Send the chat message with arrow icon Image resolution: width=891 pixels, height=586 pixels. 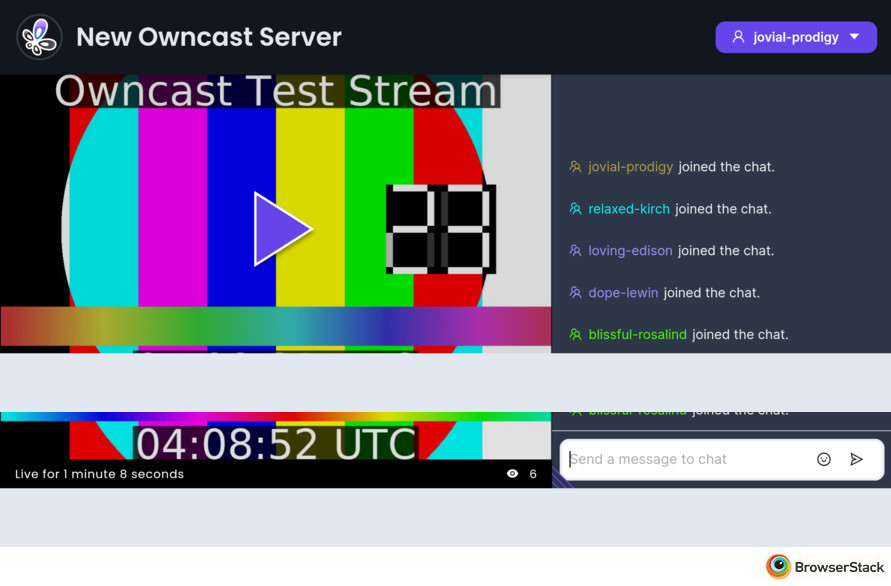point(856,459)
